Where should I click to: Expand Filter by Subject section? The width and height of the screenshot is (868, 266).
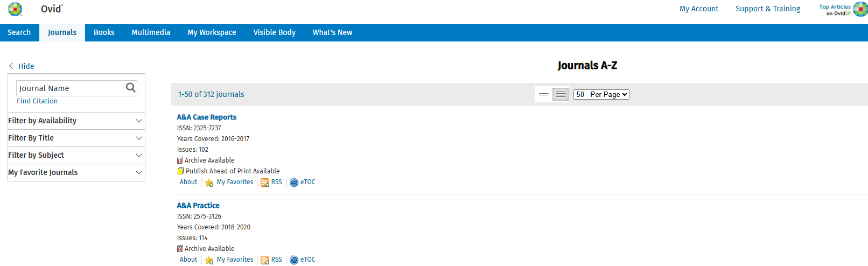pyautogui.click(x=76, y=155)
